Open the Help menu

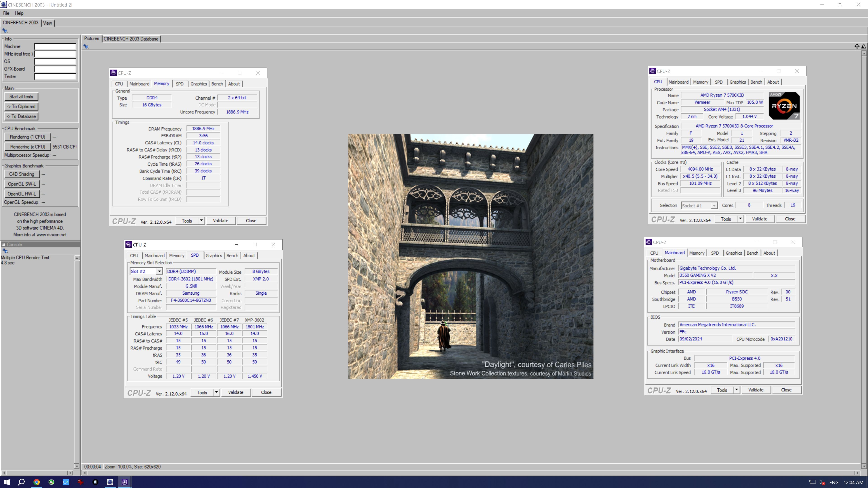[x=19, y=13]
